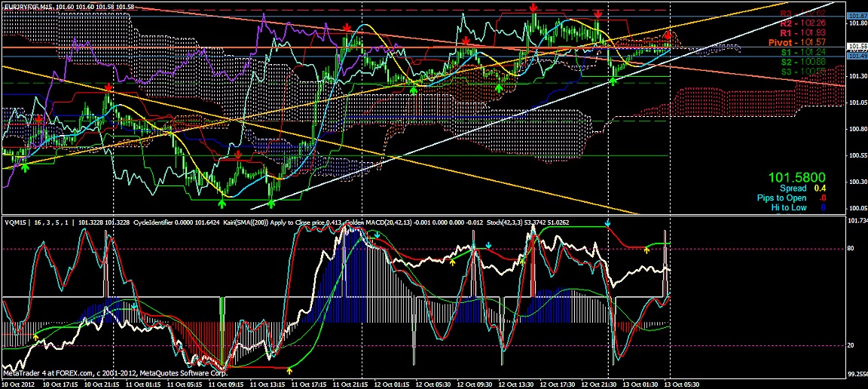Click the EURJPYFXF,M15 chart title text
The height and width of the screenshot is (389, 868).
pyautogui.click(x=29, y=6)
